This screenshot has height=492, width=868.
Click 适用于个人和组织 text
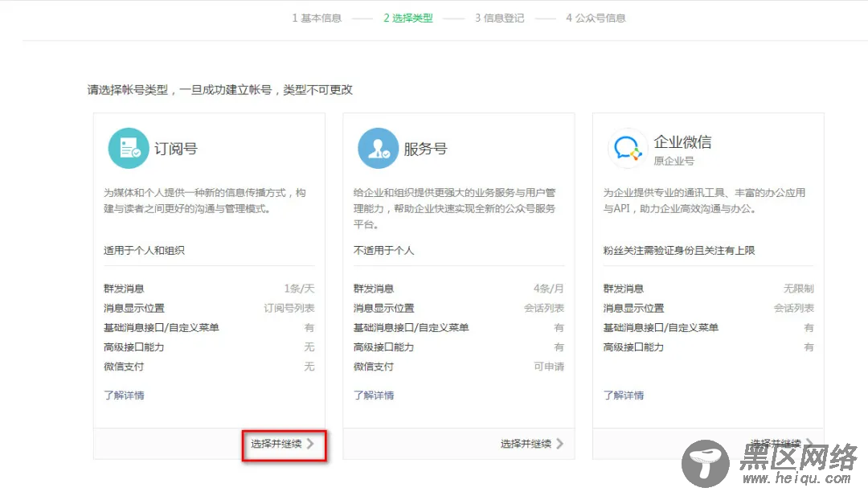click(x=144, y=250)
